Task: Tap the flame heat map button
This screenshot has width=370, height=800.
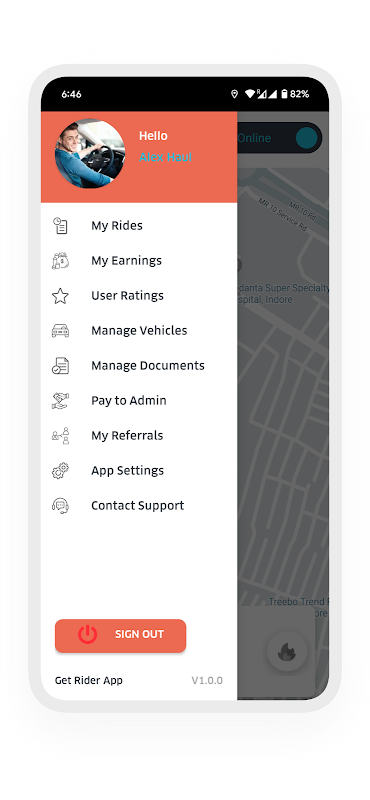Action: 287,651
